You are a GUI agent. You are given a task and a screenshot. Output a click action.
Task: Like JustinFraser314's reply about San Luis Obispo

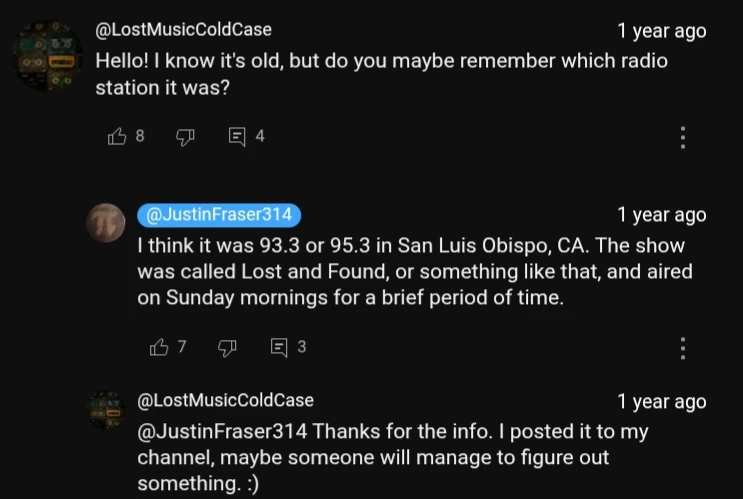pyautogui.click(x=158, y=347)
